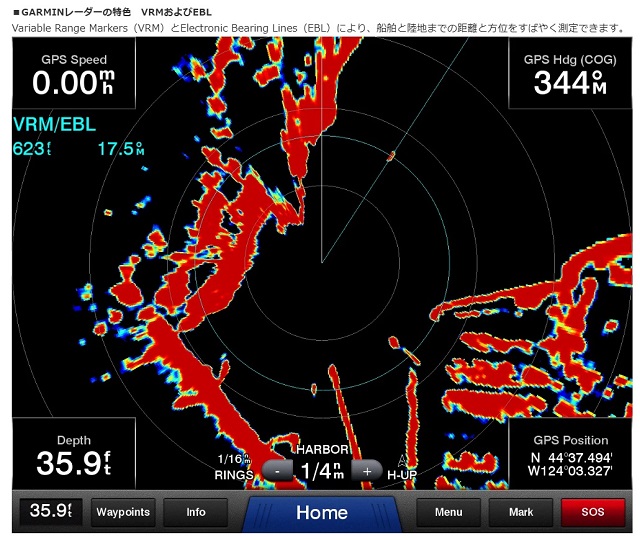Click the HARBOR mode label
The width and height of the screenshot is (640, 540).
tap(321, 449)
